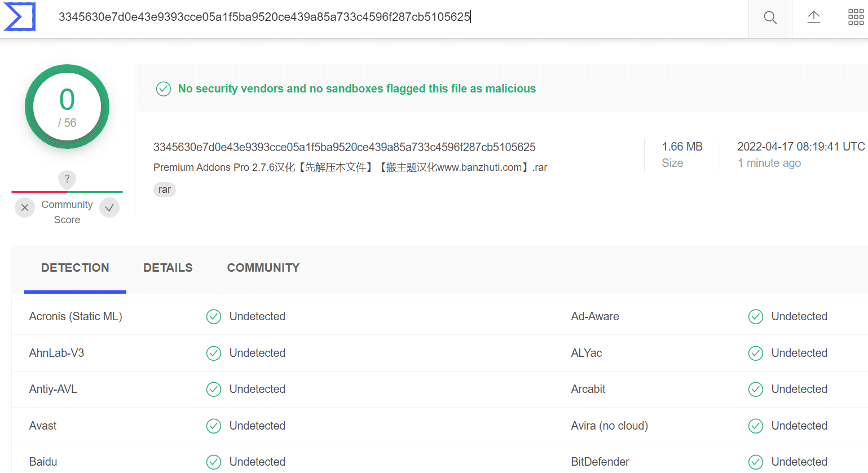Click the 'No security vendors' status message

(x=357, y=89)
